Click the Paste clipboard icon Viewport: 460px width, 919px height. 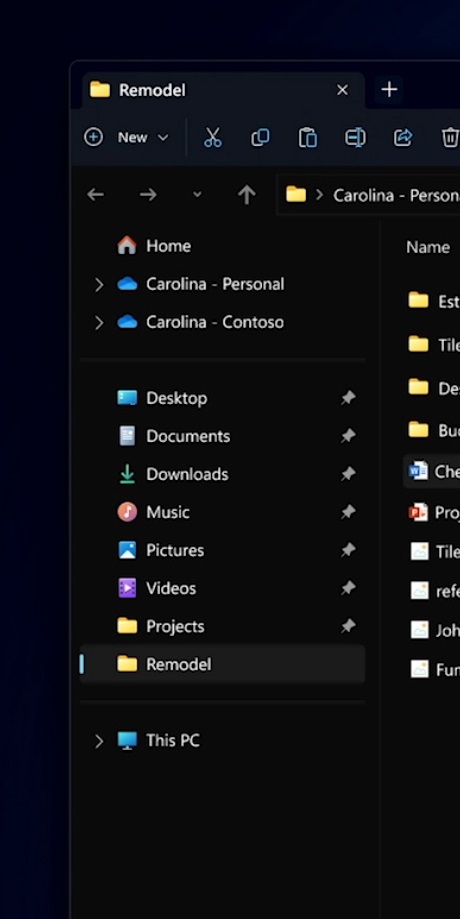pos(308,138)
